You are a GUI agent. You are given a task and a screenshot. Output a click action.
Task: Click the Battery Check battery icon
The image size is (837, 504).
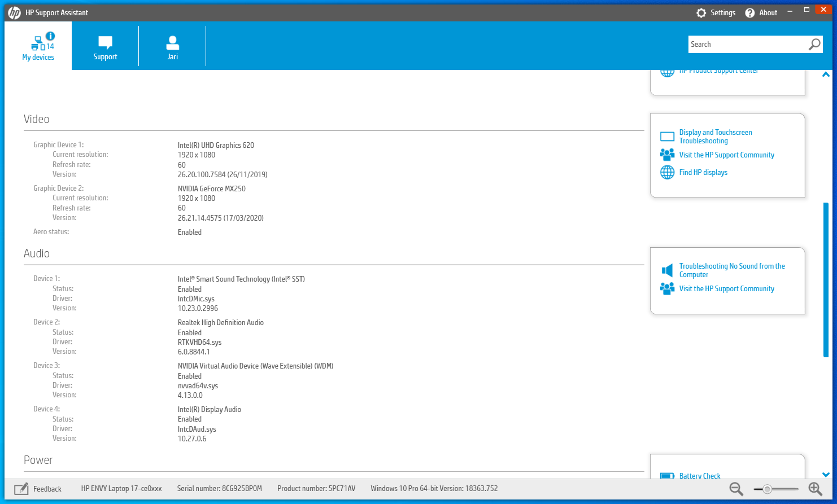[668, 476]
